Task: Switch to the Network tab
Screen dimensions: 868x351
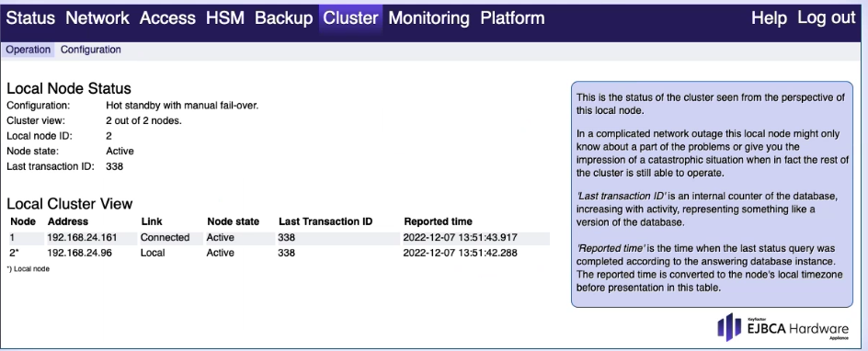Action: pyautogui.click(x=97, y=18)
